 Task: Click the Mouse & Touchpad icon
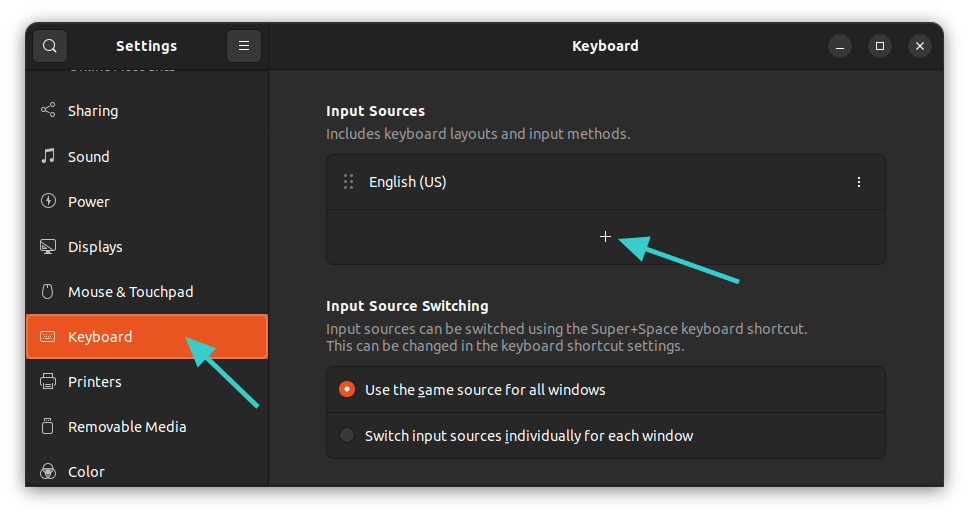click(47, 292)
